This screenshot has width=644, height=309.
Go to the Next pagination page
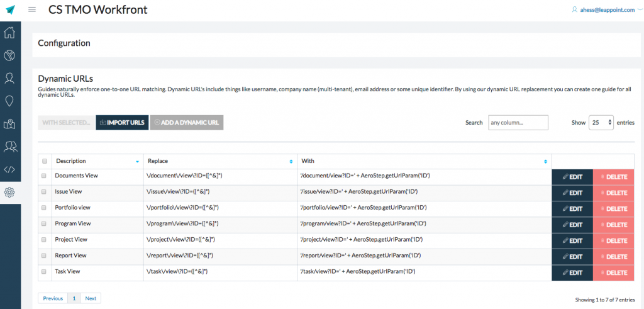[x=91, y=298]
